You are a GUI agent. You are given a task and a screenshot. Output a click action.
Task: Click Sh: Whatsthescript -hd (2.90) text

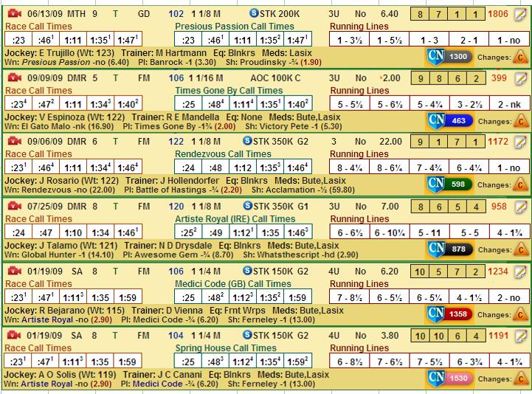click(300, 255)
